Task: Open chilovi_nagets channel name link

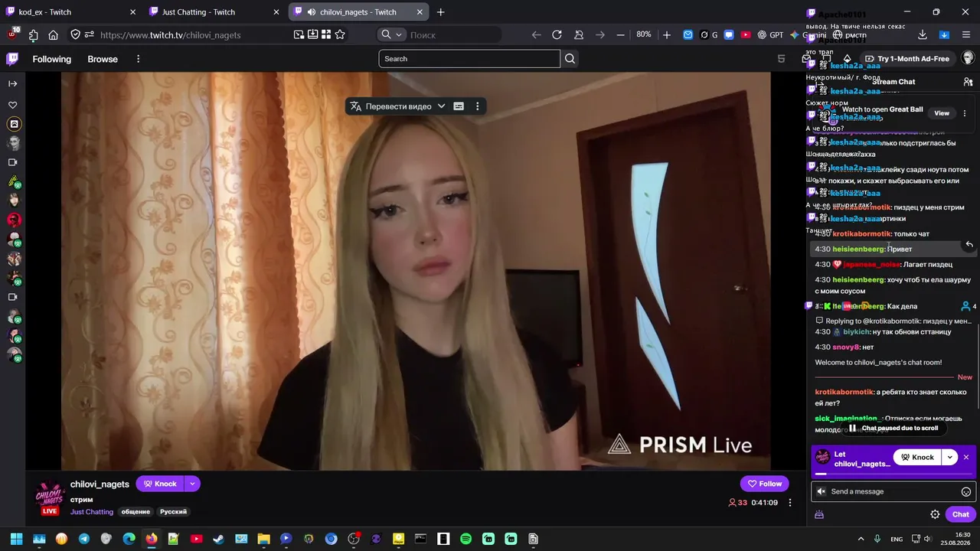Action: pos(100,484)
